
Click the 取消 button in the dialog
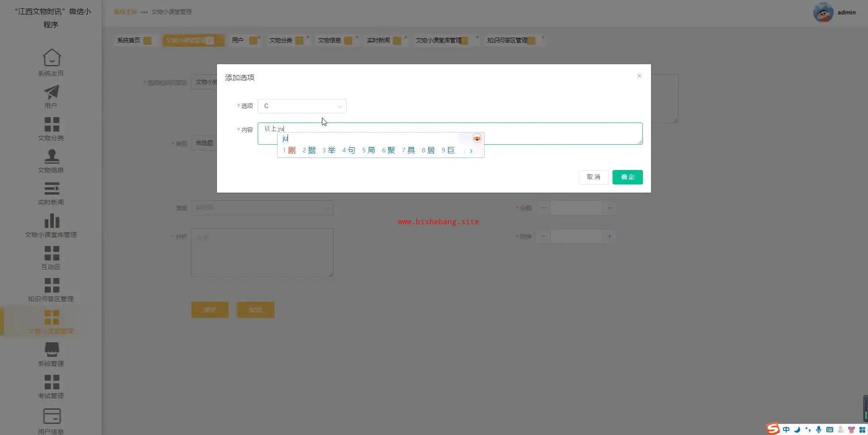click(x=594, y=177)
